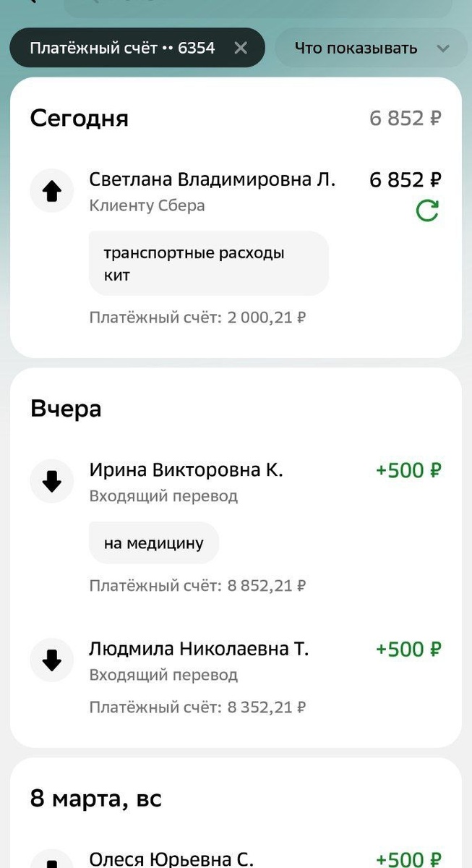Open the message 'транспортные расходы кит'
This screenshot has height=868, width=472.
coord(208,263)
